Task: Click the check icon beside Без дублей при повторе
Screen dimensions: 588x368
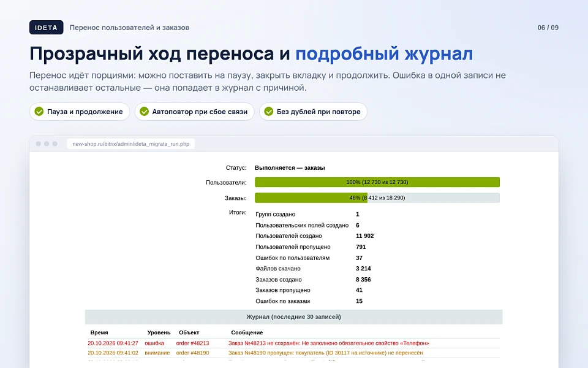Action: pyautogui.click(x=268, y=112)
